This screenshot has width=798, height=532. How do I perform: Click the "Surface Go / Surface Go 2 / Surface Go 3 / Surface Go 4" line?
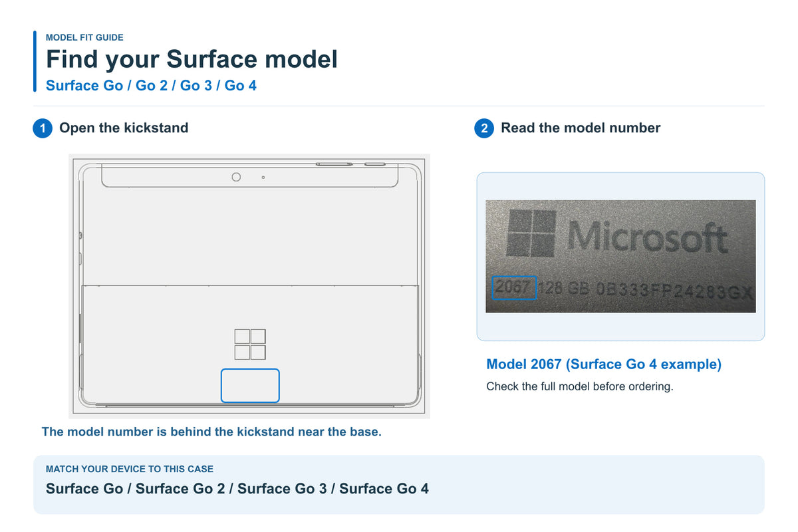pos(237,489)
